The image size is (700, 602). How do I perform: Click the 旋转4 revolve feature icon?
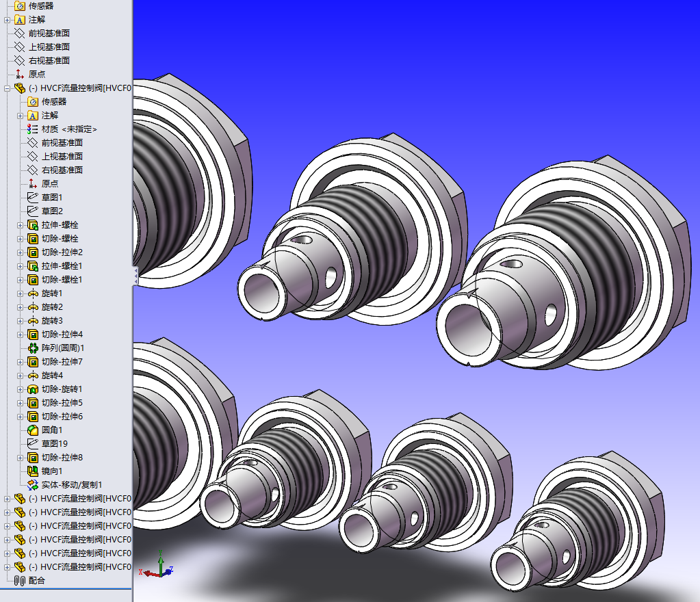pos(33,376)
